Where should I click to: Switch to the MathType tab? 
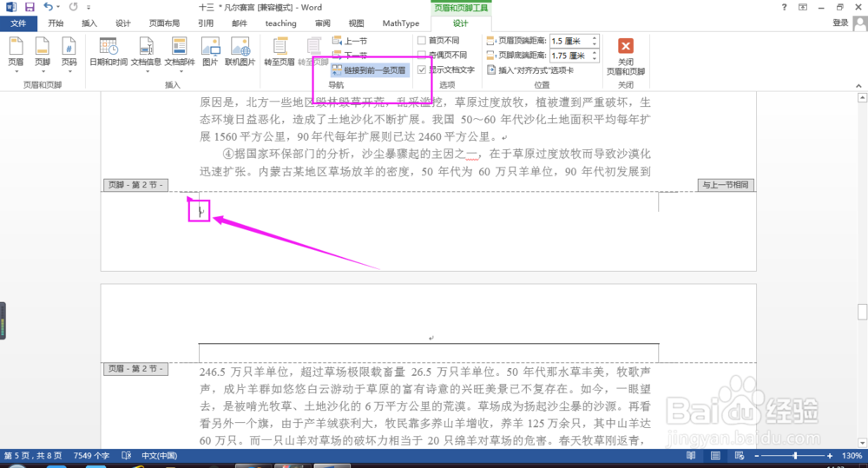[x=401, y=23]
